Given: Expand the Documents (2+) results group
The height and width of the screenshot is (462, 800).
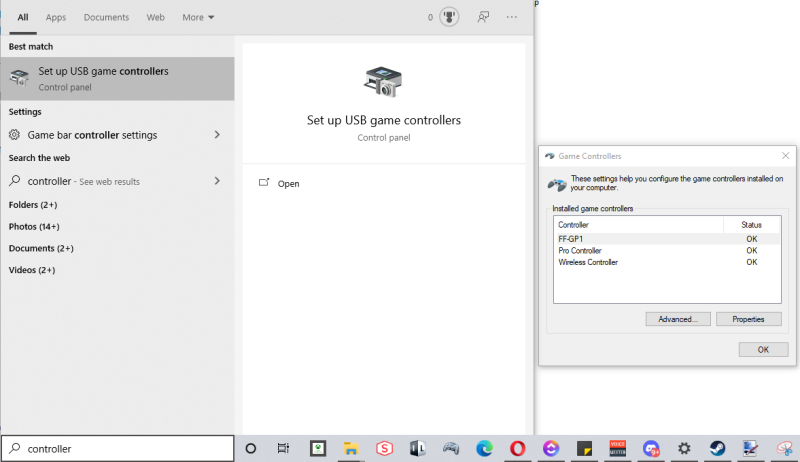Looking at the screenshot, I should pos(41,248).
